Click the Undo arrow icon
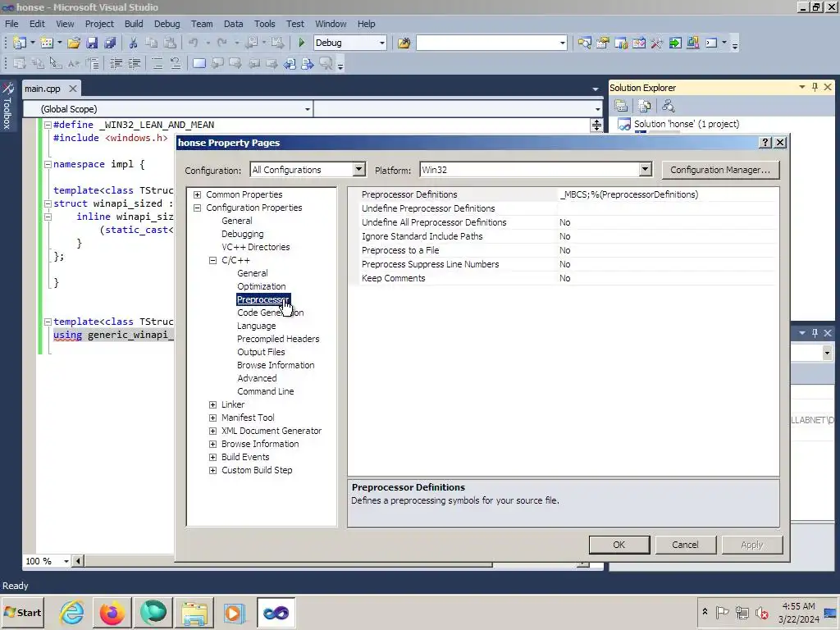 point(193,43)
